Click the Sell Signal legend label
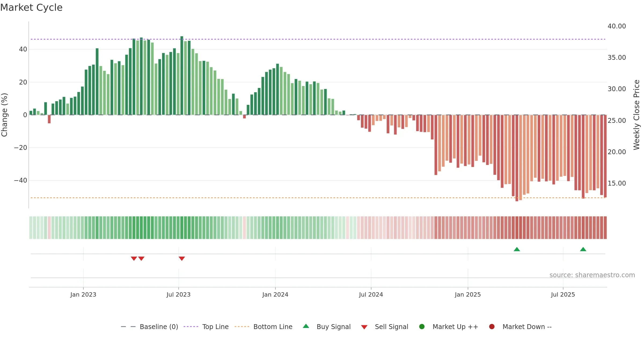 391,327
